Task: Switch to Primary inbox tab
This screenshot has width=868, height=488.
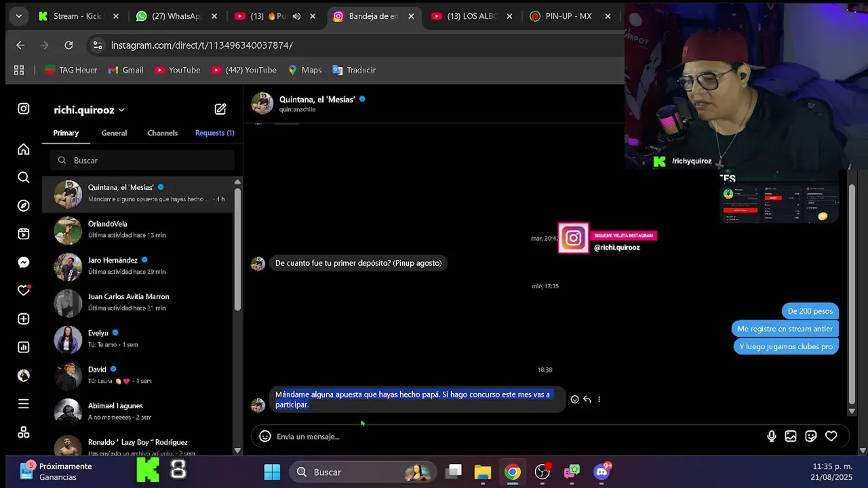Action: point(66,133)
